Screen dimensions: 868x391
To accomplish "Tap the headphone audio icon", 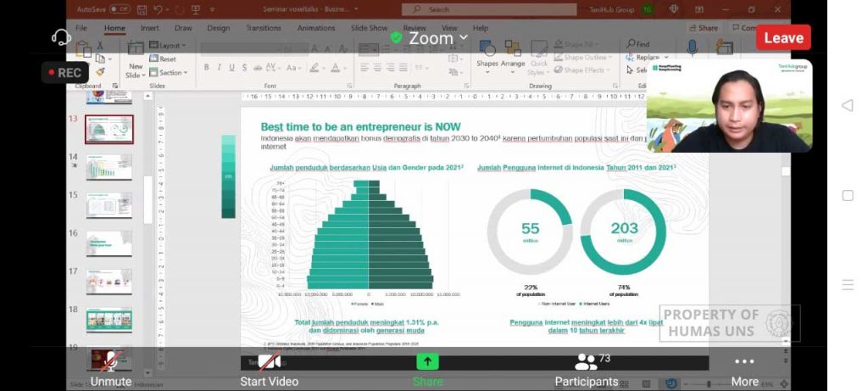I will coord(61,37).
